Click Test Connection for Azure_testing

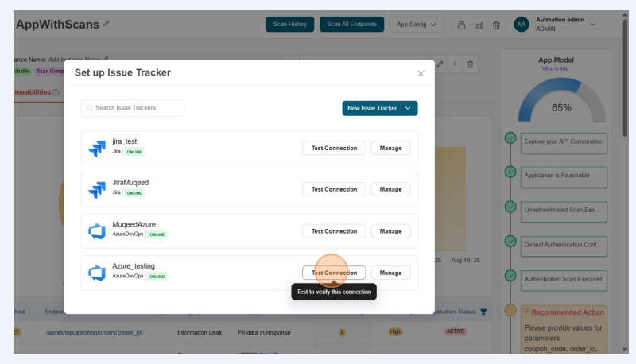coord(334,273)
